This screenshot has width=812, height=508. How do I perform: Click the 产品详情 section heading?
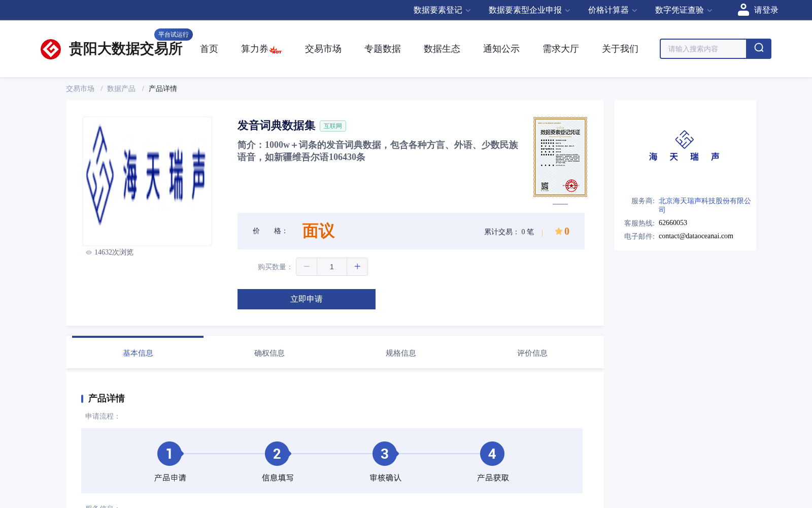(x=107, y=398)
